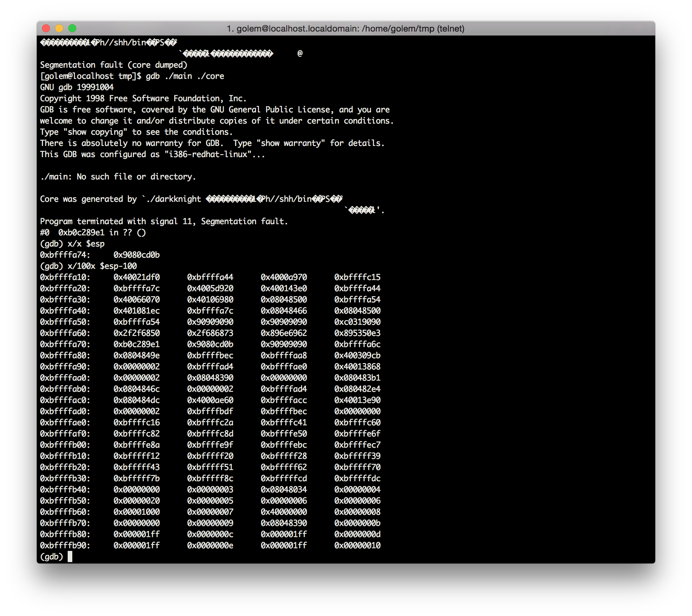This screenshot has height=616, width=692.
Task: Click the 'GNU gdb 19991004' version line
Action: 77,87
